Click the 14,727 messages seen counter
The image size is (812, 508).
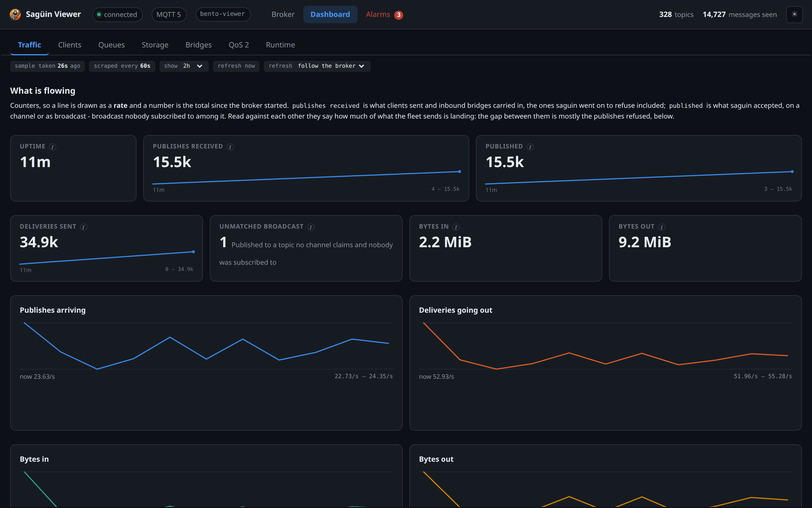tap(740, 14)
